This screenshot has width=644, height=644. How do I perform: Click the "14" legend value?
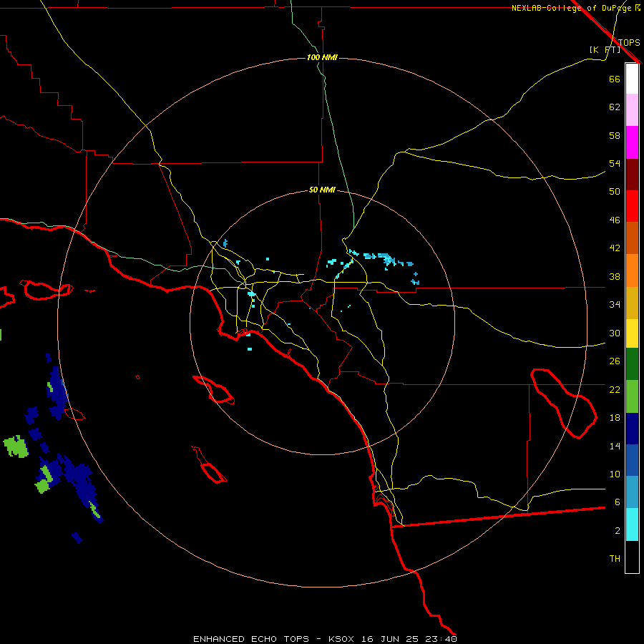[x=615, y=446]
